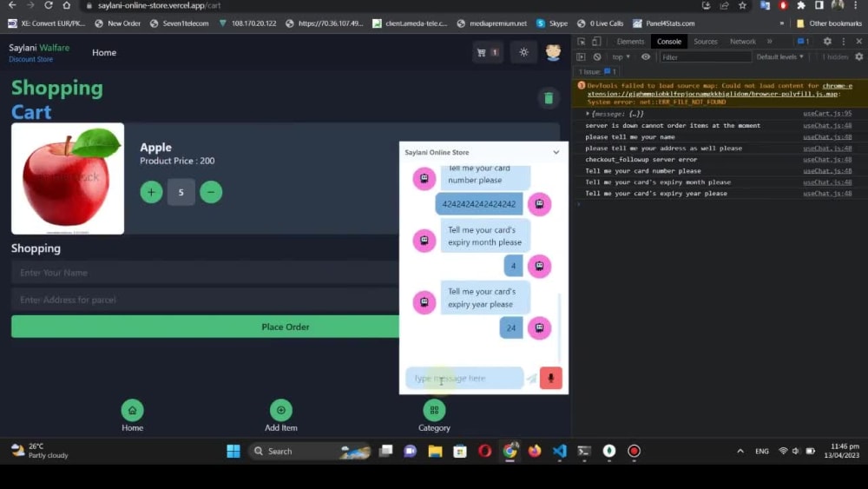
Task: Click the chat window scrollbar
Action: pos(559,327)
